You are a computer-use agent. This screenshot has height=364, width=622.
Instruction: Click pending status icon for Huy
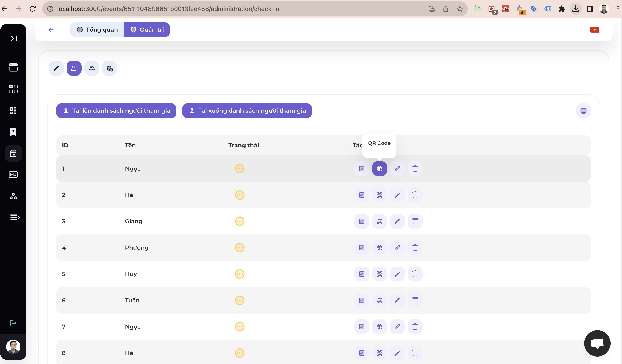tap(240, 274)
